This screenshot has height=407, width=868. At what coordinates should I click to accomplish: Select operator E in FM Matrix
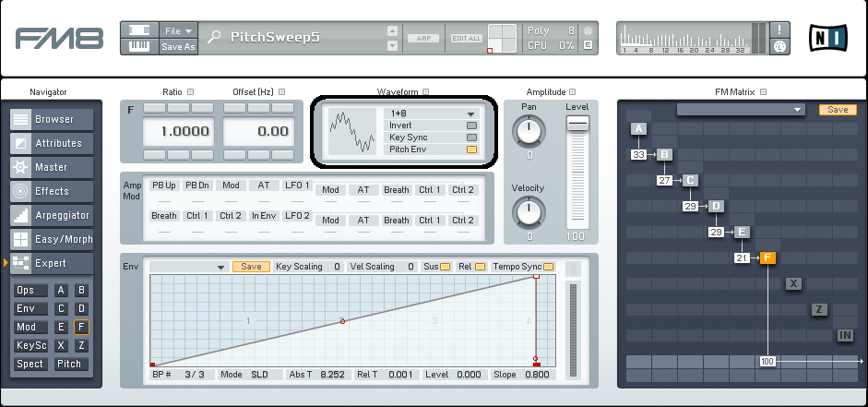point(743,232)
